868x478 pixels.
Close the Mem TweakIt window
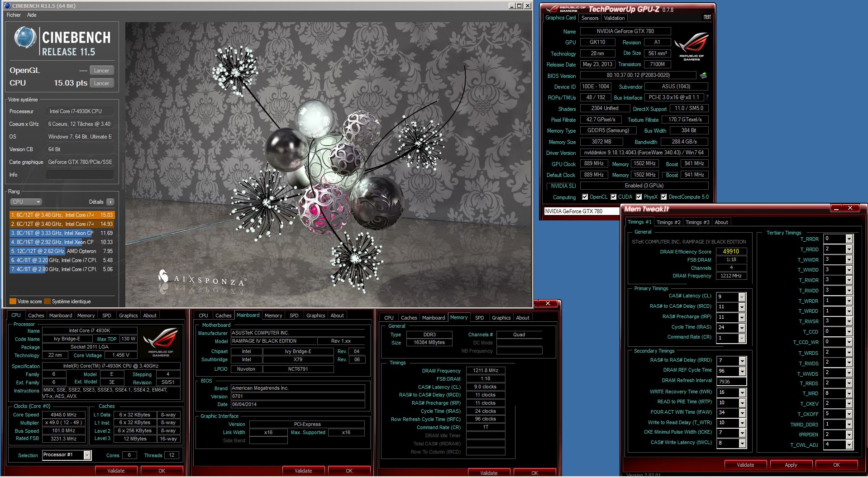point(850,208)
